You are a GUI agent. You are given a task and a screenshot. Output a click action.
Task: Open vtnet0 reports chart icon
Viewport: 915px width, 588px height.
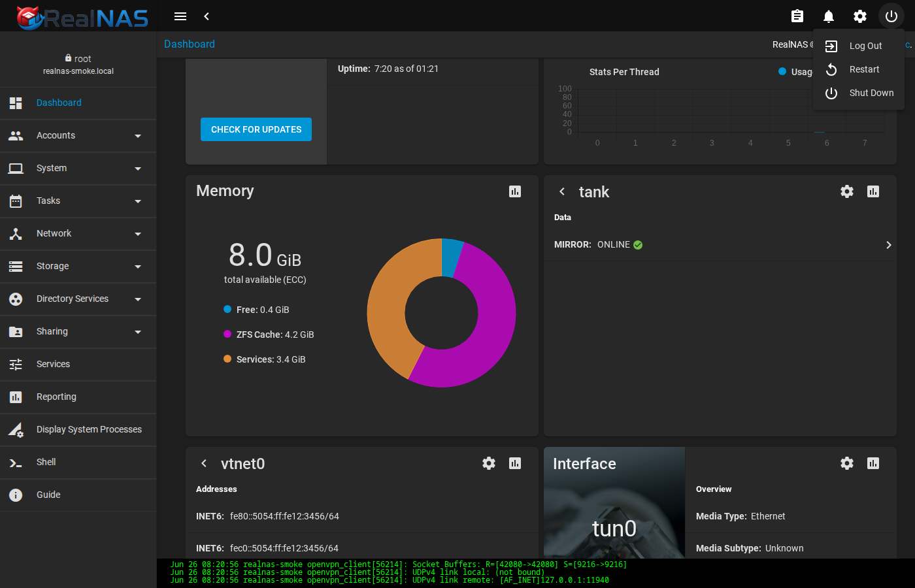515,463
